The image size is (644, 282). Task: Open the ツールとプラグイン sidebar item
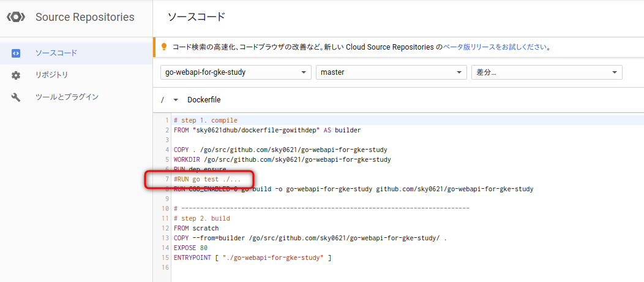76,97
